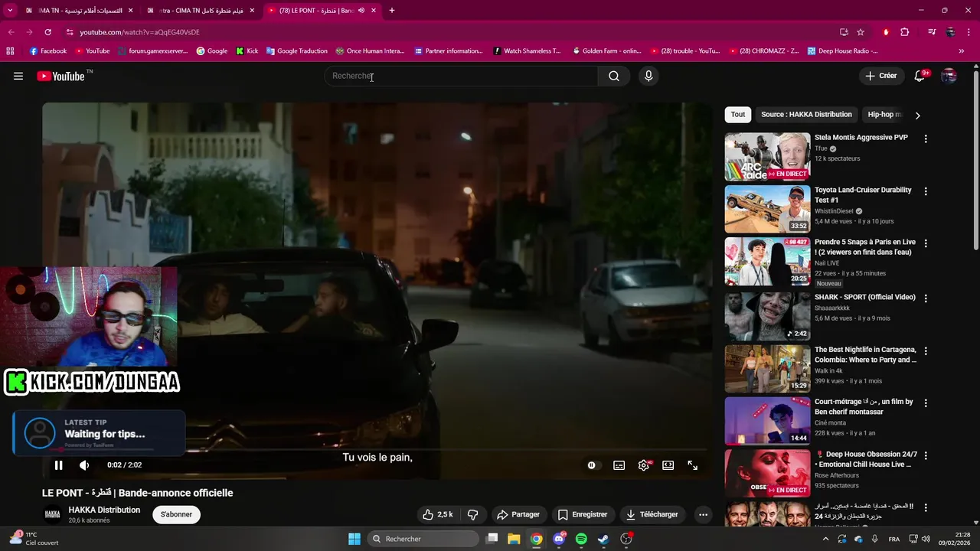Image resolution: width=980 pixels, height=551 pixels.
Task: Select Source : HAKKA Distribution chip
Action: [x=806, y=115]
